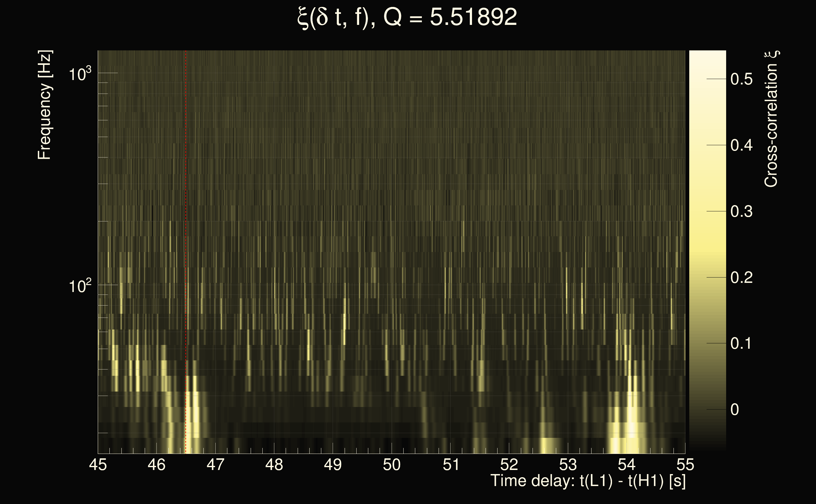This screenshot has height=504, width=816.
Task: Click the 47 tick label on time axis
Action: [x=216, y=465]
